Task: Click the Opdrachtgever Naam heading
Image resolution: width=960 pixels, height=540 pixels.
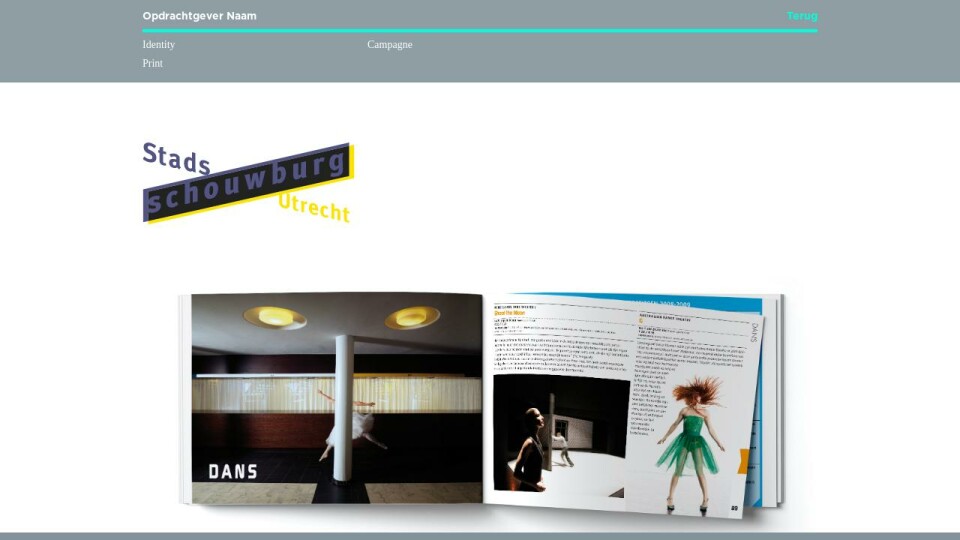Action: (x=200, y=16)
